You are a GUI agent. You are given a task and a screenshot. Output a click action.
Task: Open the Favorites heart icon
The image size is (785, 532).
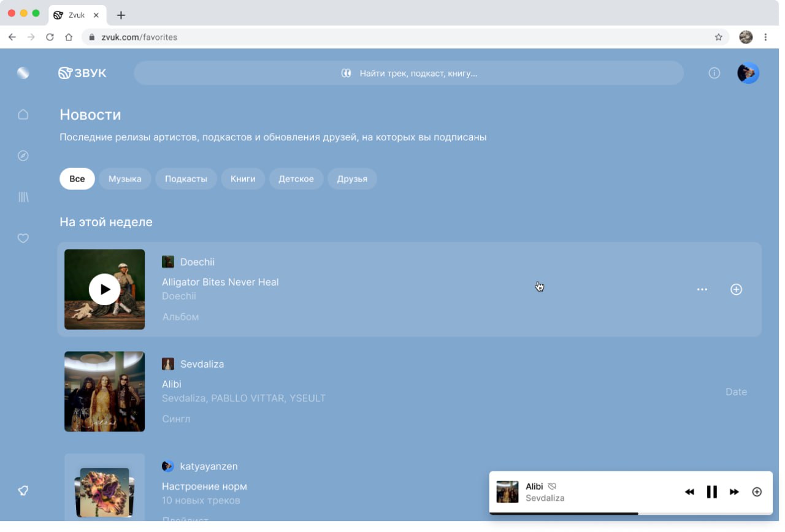(x=23, y=238)
